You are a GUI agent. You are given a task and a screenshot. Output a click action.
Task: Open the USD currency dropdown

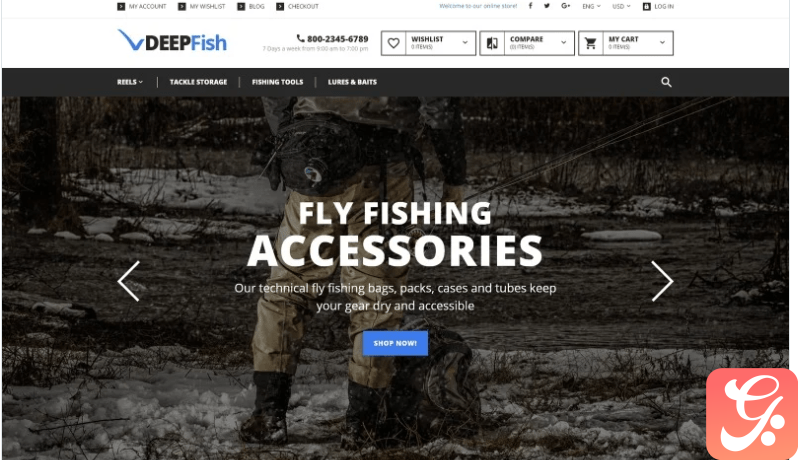(x=621, y=7)
